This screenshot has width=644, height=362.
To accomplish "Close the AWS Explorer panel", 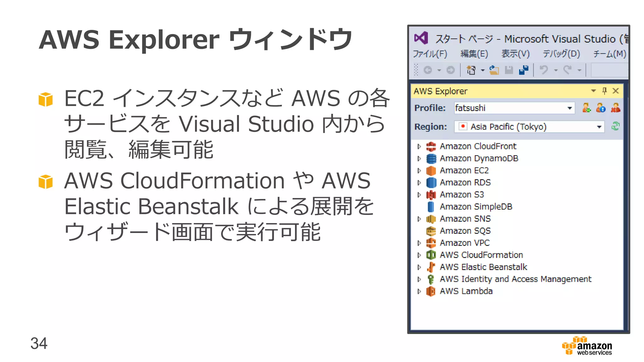I will coord(616,91).
